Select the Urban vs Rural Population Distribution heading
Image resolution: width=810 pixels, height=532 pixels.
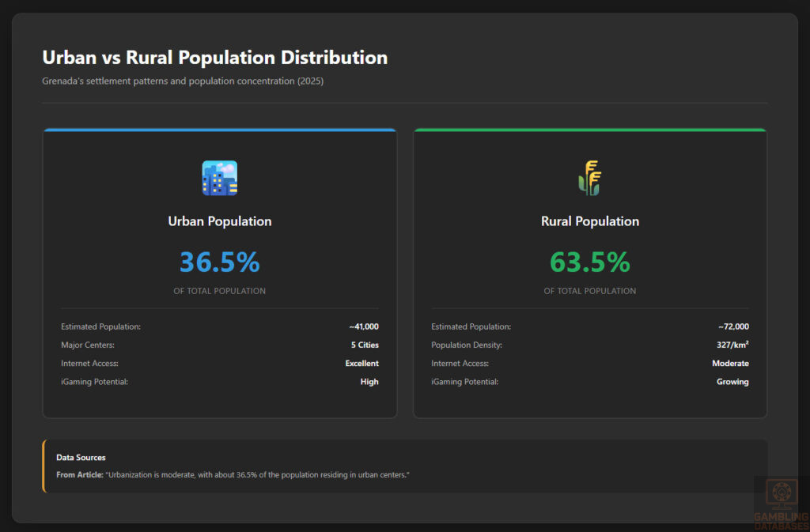tap(214, 57)
